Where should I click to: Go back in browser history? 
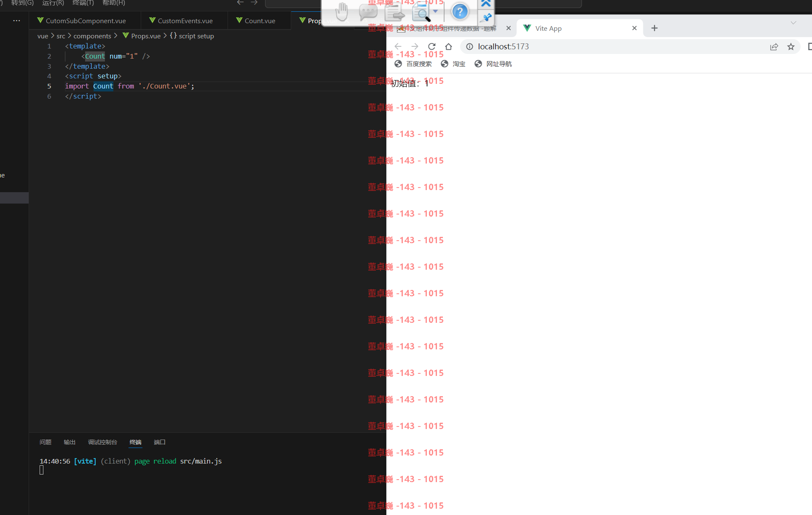point(398,46)
